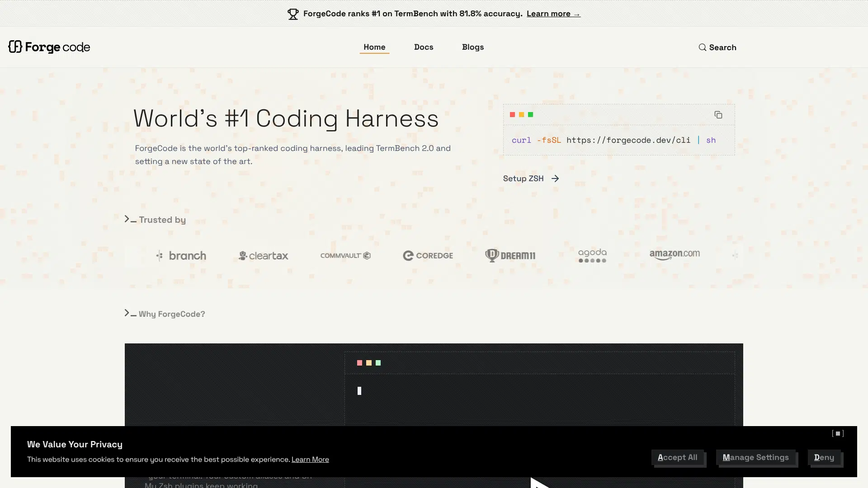Click the terminal prompt icon before Trusted by
Screen dimensions: 868x488
click(130, 219)
